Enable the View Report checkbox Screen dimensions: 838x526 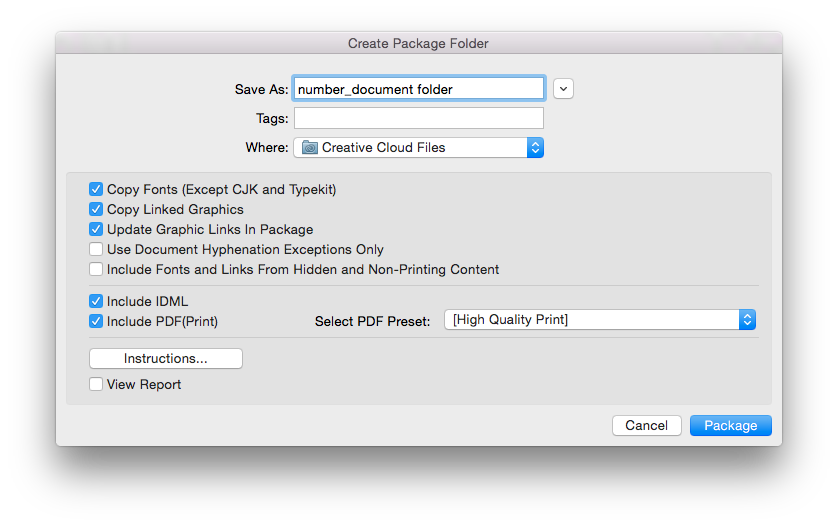96,384
